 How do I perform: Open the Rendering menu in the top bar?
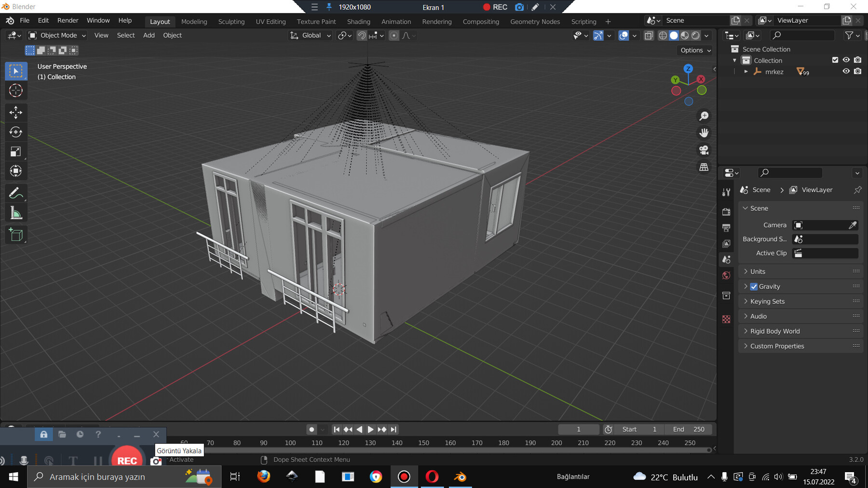[x=436, y=22]
